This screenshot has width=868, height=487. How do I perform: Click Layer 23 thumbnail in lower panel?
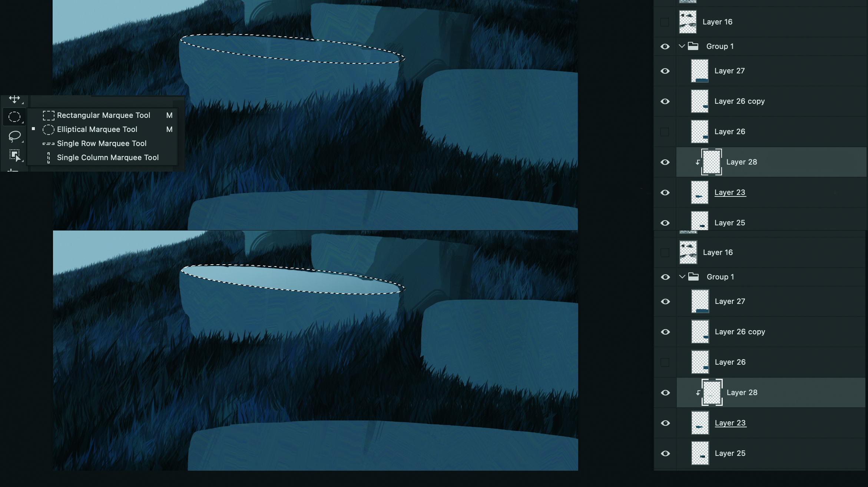(x=700, y=423)
